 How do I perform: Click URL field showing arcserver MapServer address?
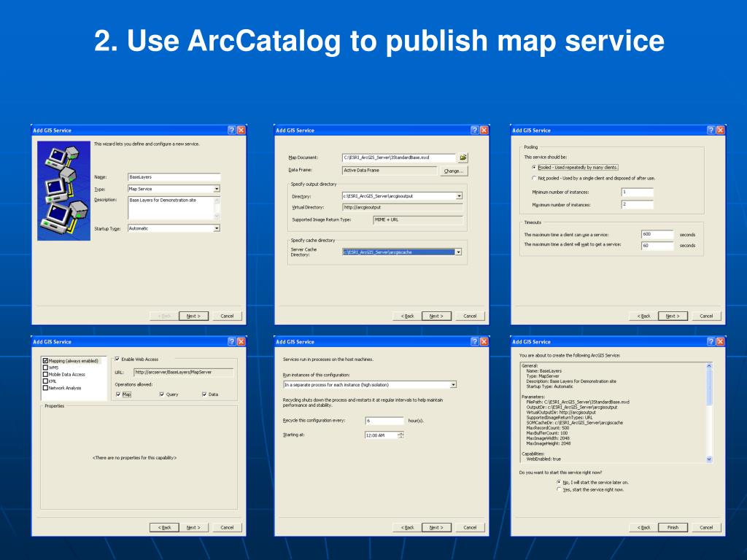tap(183, 373)
